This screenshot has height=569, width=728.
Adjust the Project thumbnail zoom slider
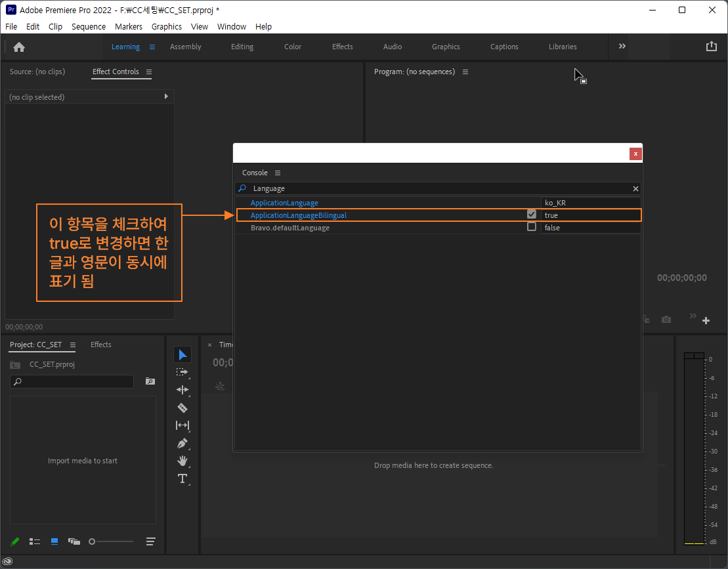[x=111, y=541]
